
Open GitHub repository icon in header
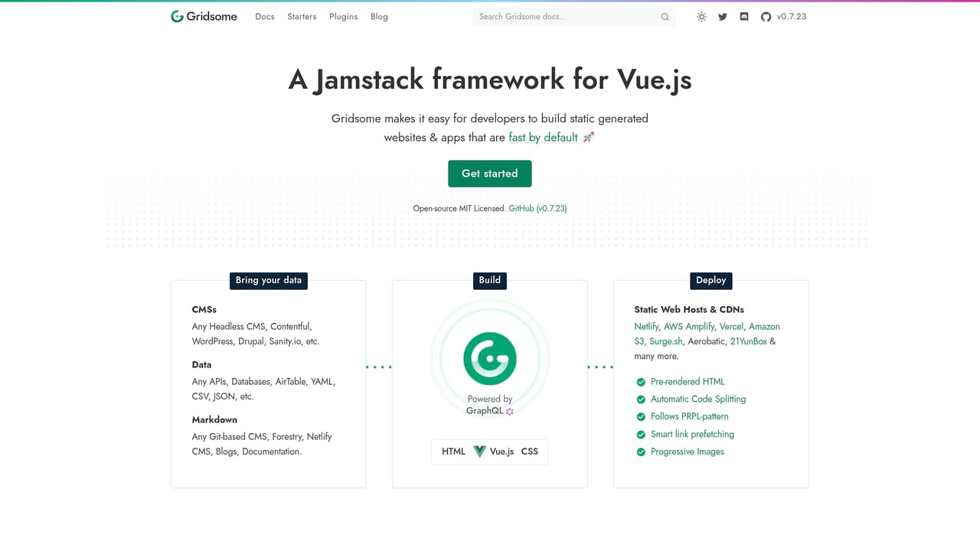click(766, 17)
